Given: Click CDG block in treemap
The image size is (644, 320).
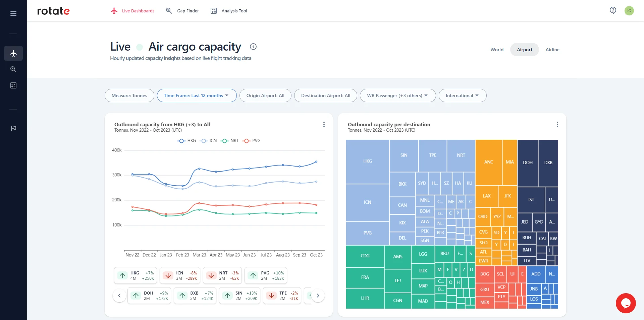Looking at the screenshot, I should [x=365, y=256].
